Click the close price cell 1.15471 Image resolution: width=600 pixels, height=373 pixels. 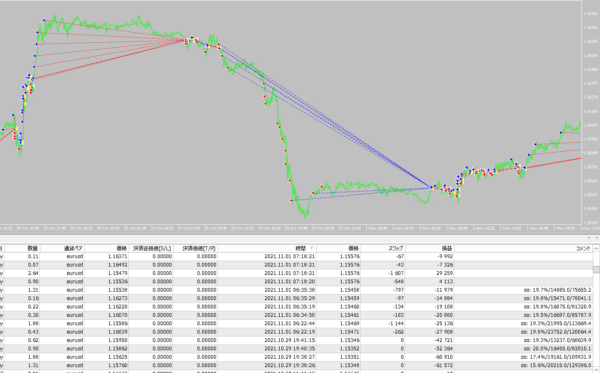tap(350, 332)
